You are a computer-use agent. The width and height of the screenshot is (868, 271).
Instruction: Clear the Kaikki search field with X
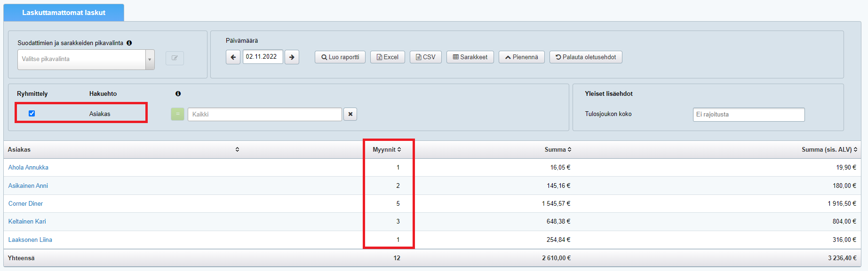tap(350, 114)
